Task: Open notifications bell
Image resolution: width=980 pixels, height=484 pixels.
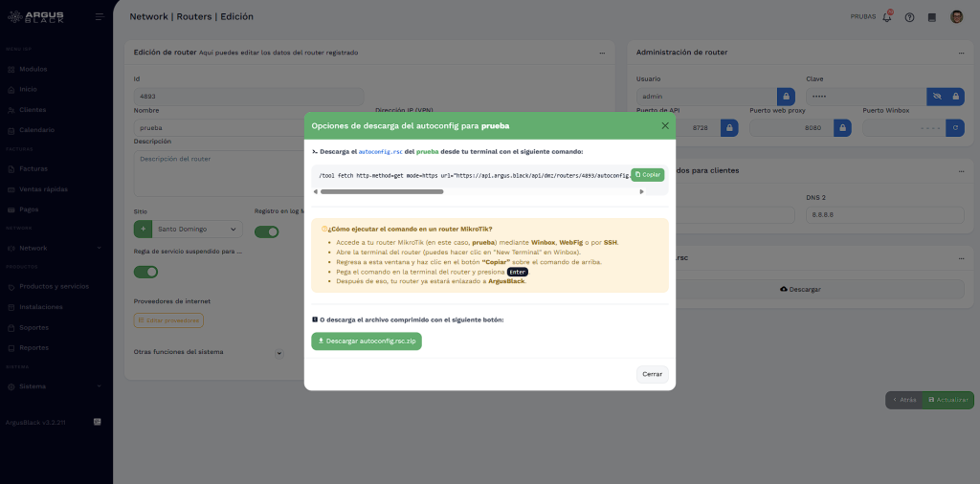Action: click(887, 17)
